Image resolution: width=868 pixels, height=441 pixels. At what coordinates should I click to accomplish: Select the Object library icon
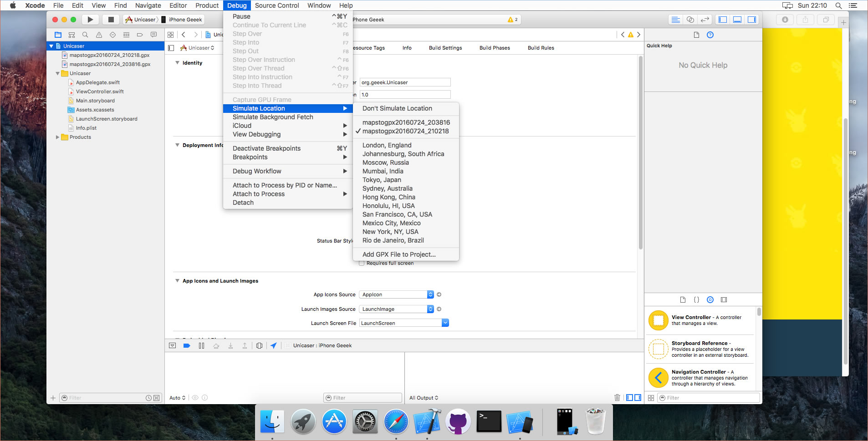pyautogui.click(x=710, y=299)
